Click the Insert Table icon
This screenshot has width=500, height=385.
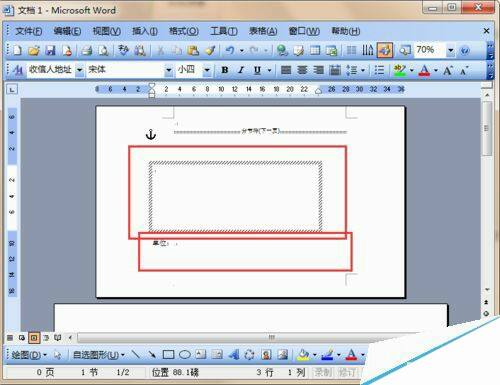[315, 50]
